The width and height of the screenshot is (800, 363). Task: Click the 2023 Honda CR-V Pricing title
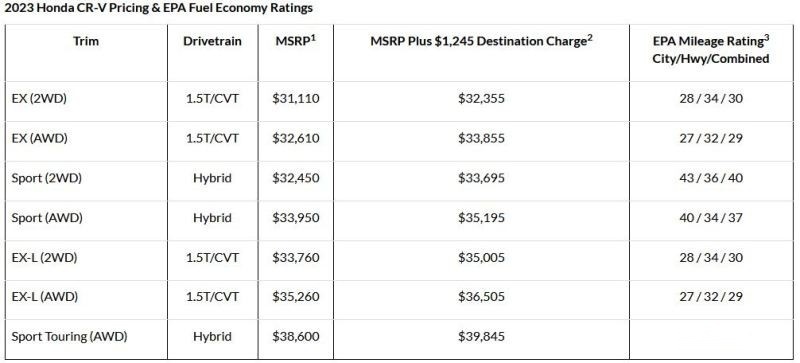[x=159, y=8]
